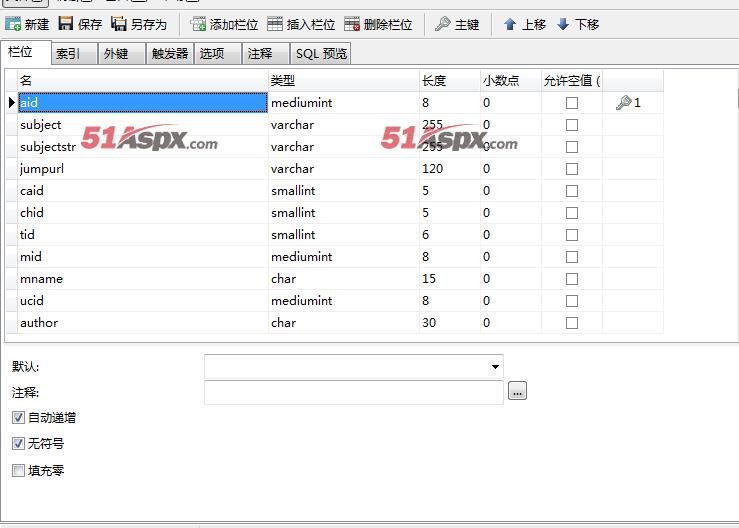739x528 pixels.
Task: Switch to the 栏位 tab
Action: click(x=25, y=52)
